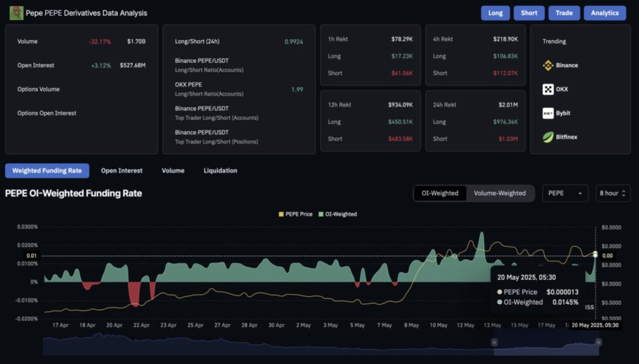Click Binance PEPE/USDT Long/Short Ratio(Accounts) row

239,65
